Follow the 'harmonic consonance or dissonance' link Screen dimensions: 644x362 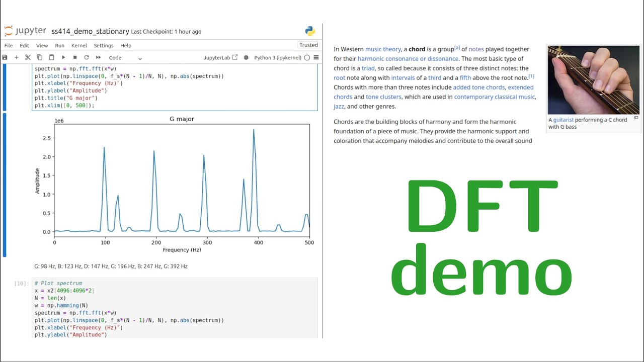tap(408, 59)
